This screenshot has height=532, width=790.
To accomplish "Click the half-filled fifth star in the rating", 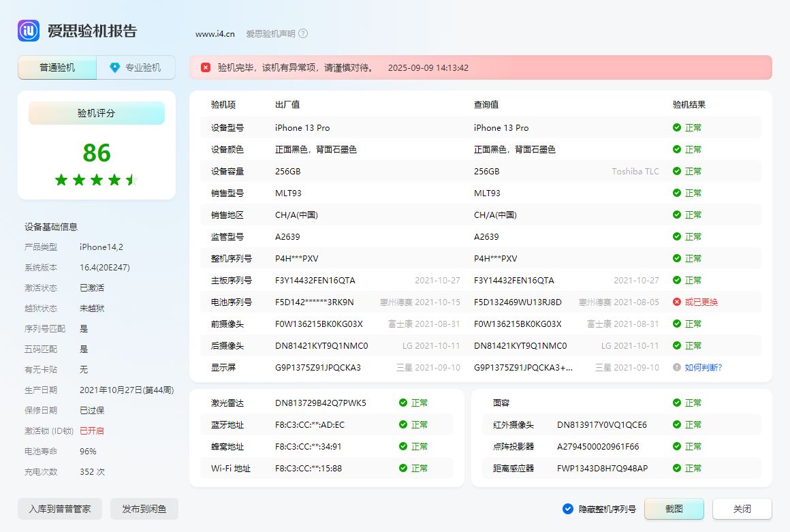I will pyautogui.click(x=131, y=180).
